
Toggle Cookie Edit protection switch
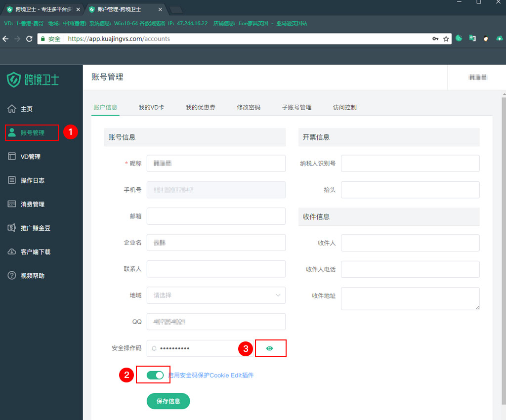(x=155, y=375)
